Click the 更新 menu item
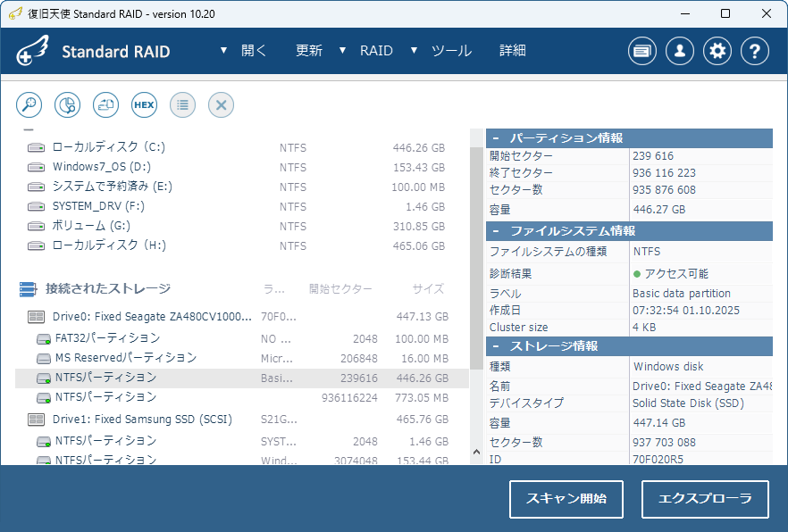 coord(308,50)
